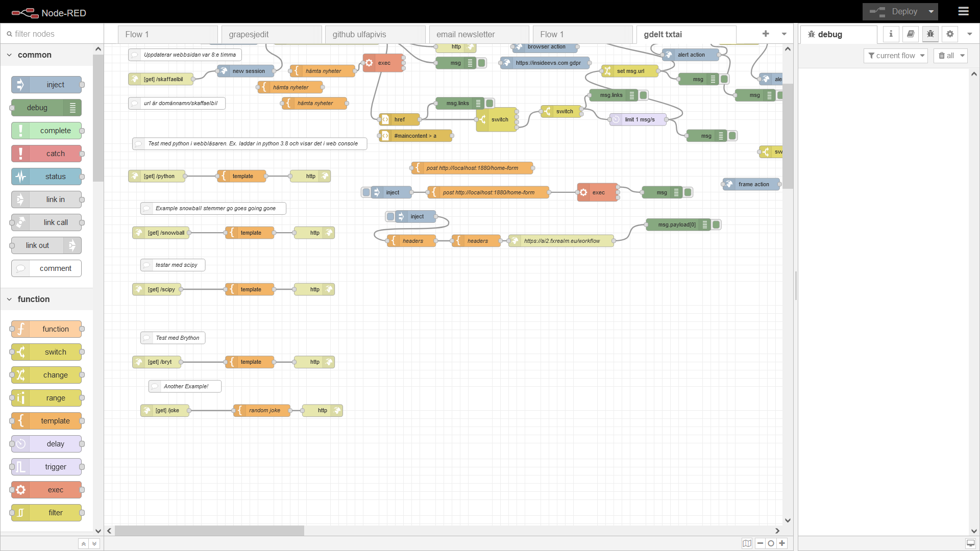The width and height of the screenshot is (980, 551).
Task: Click the Deploy button
Action: point(893,11)
